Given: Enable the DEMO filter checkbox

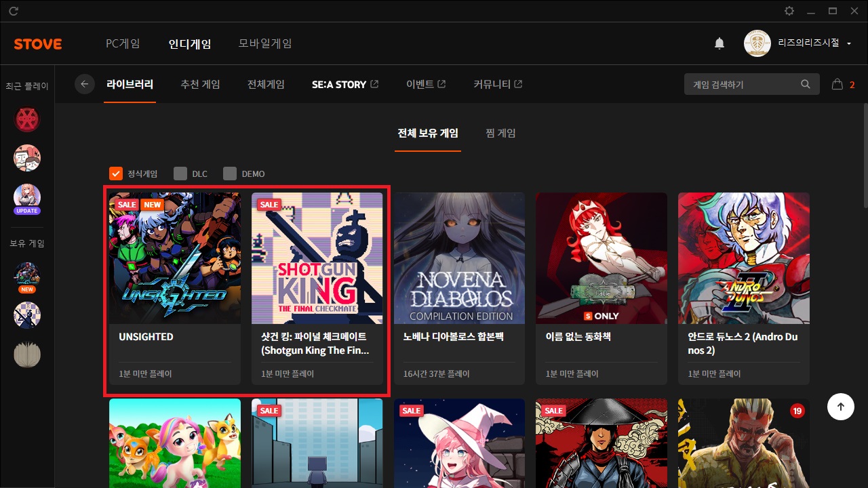Looking at the screenshot, I should pyautogui.click(x=230, y=174).
